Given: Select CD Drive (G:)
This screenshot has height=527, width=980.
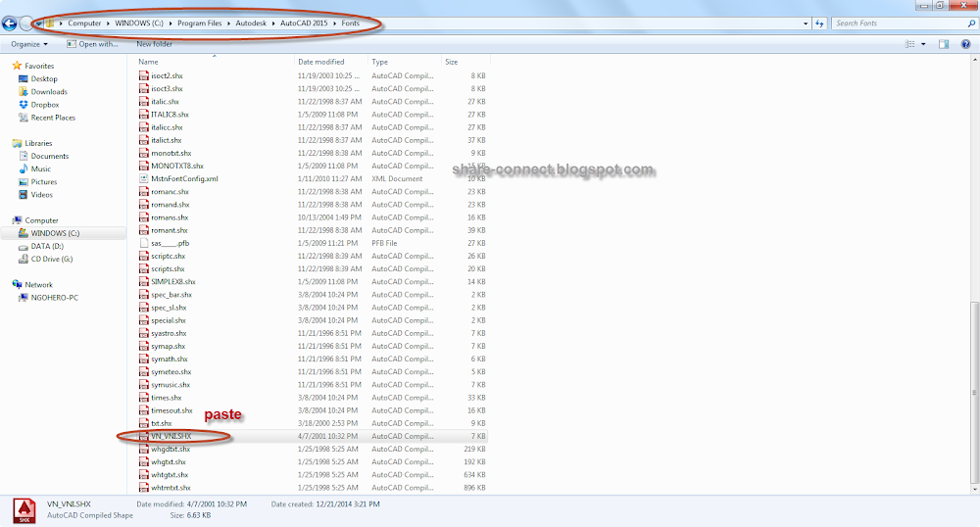Looking at the screenshot, I should pyautogui.click(x=51, y=260).
